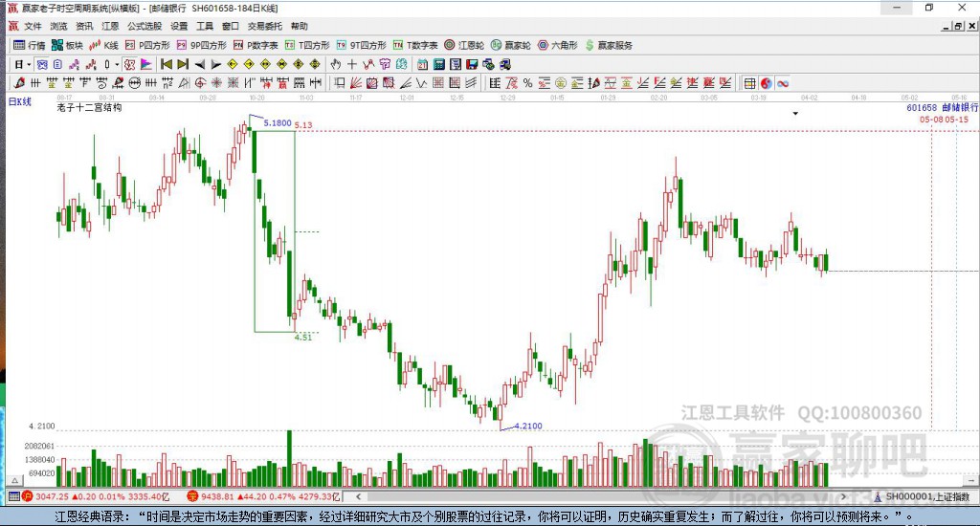Select the percent % tool
This screenshot has height=526, width=980.
pos(527,83)
